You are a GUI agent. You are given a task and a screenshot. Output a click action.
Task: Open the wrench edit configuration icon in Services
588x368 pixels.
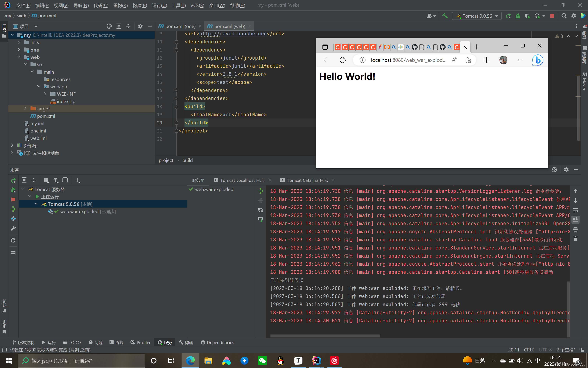13,228
